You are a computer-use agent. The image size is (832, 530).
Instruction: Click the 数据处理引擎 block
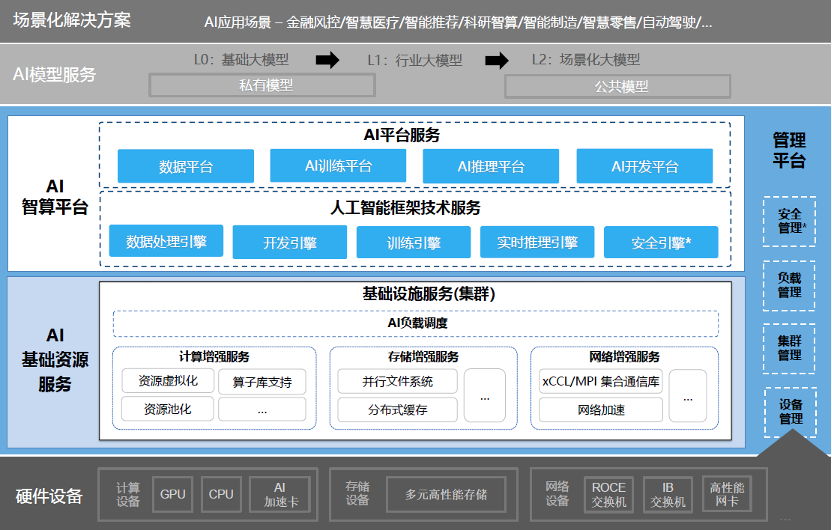(x=166, y=241)
